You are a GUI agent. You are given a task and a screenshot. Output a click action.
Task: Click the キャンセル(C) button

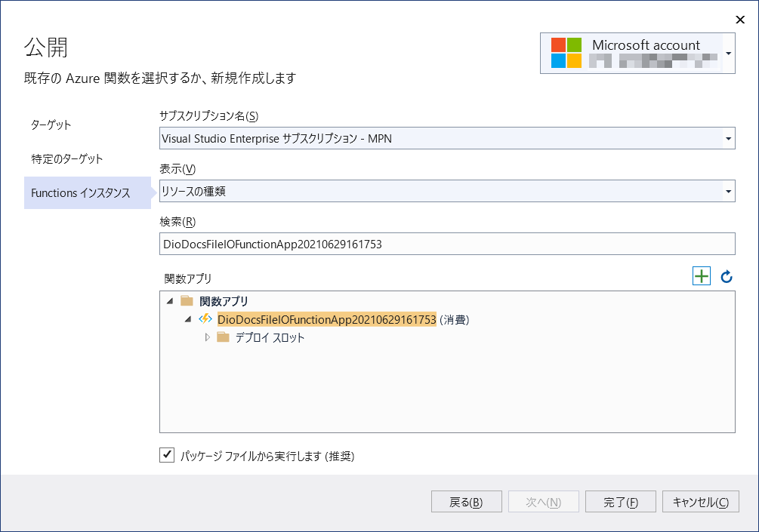click(x=700, y=502)
